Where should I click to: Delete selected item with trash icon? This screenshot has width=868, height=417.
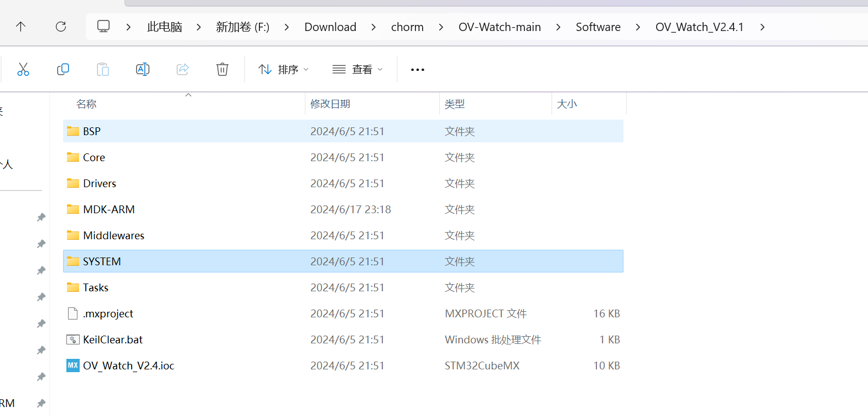tap(222, 69)
